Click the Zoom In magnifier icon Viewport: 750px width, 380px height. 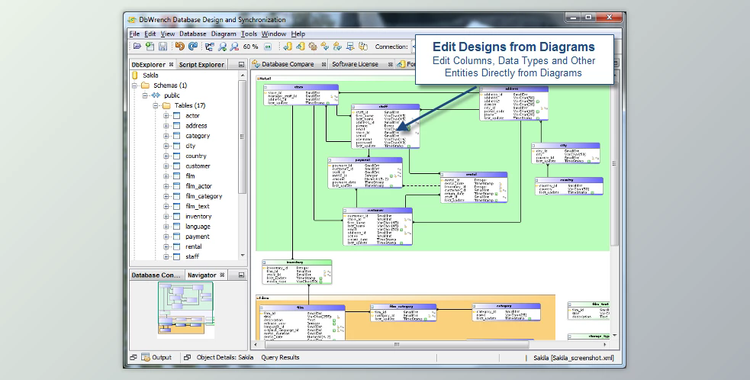(x=222, y=46)
